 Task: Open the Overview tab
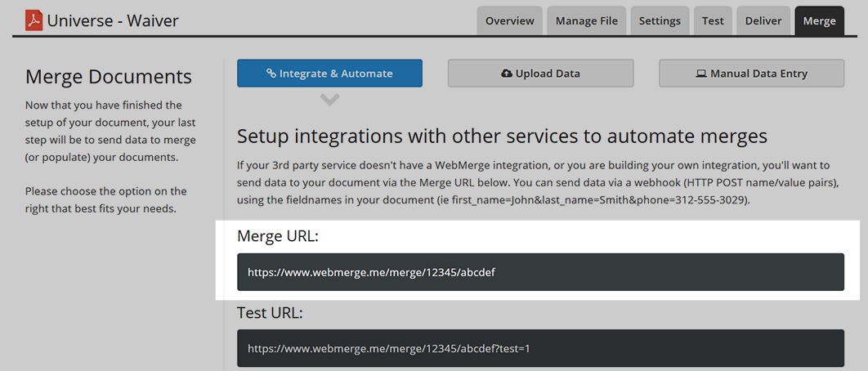(509, 20)
